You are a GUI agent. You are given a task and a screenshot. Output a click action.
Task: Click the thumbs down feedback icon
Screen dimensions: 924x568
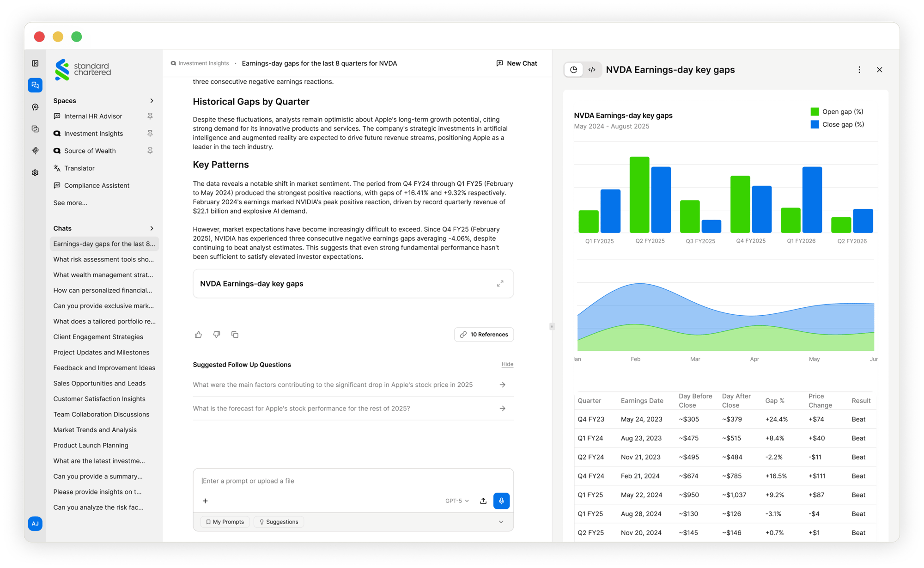click(217, 335)
